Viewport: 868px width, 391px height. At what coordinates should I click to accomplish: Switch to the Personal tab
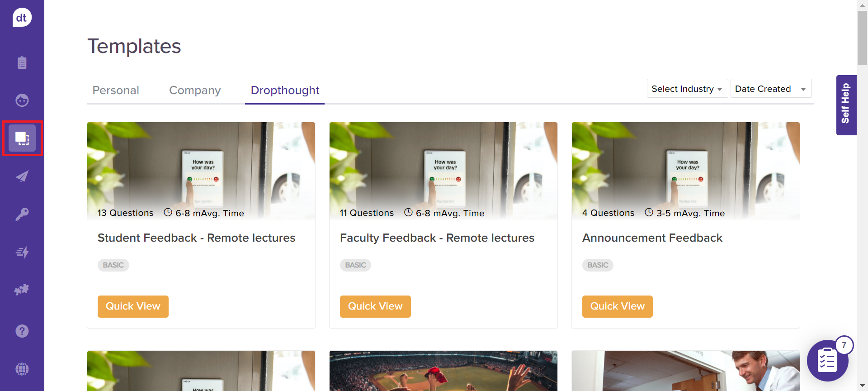click(x=116, y=91)
